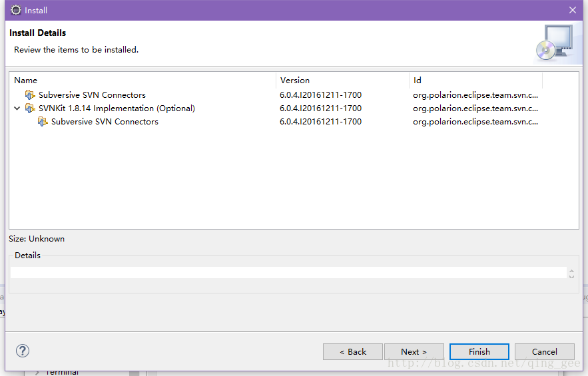
Task: Open help with question mark icon
Action: [23, 351]
